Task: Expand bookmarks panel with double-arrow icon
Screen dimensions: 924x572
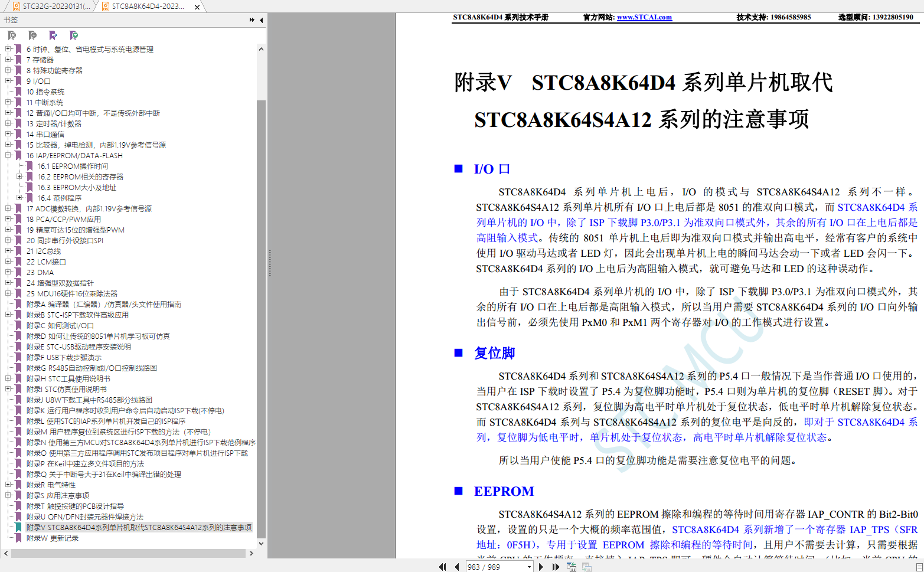Action: 252,20
